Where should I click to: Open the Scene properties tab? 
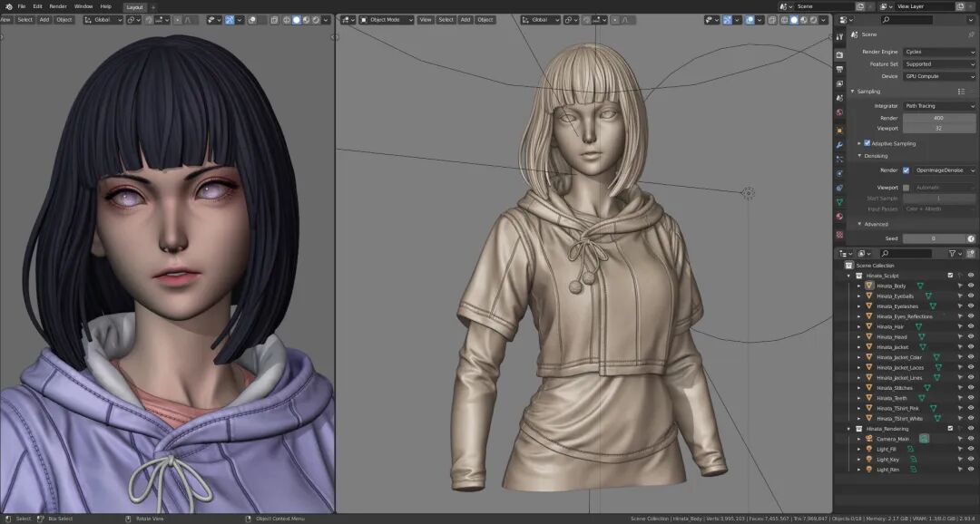(x=839, y=98)
